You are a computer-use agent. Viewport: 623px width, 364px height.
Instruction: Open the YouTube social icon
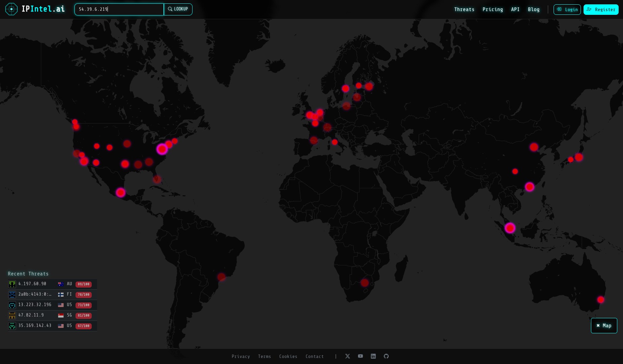[x=360, y=356]
